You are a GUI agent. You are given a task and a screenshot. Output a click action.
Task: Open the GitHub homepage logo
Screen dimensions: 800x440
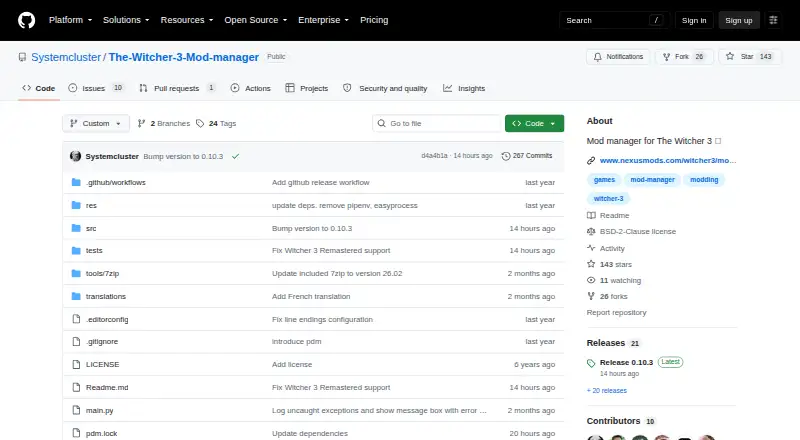27,20
